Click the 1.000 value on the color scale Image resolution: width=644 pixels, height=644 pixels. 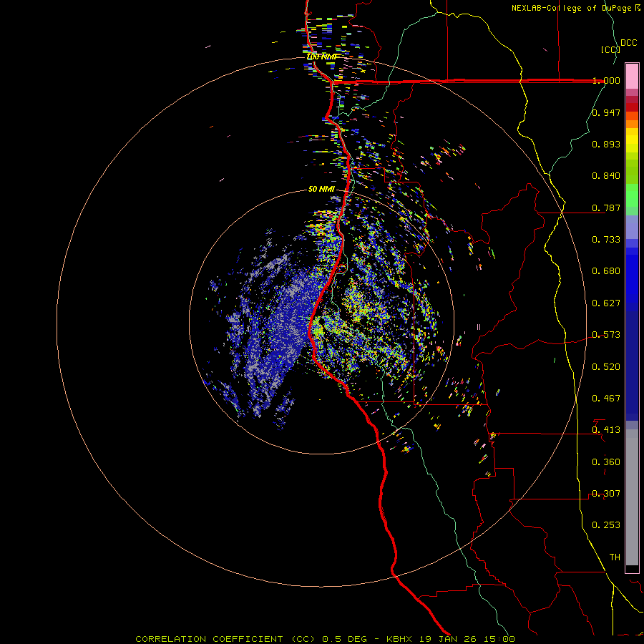(606, 80)
